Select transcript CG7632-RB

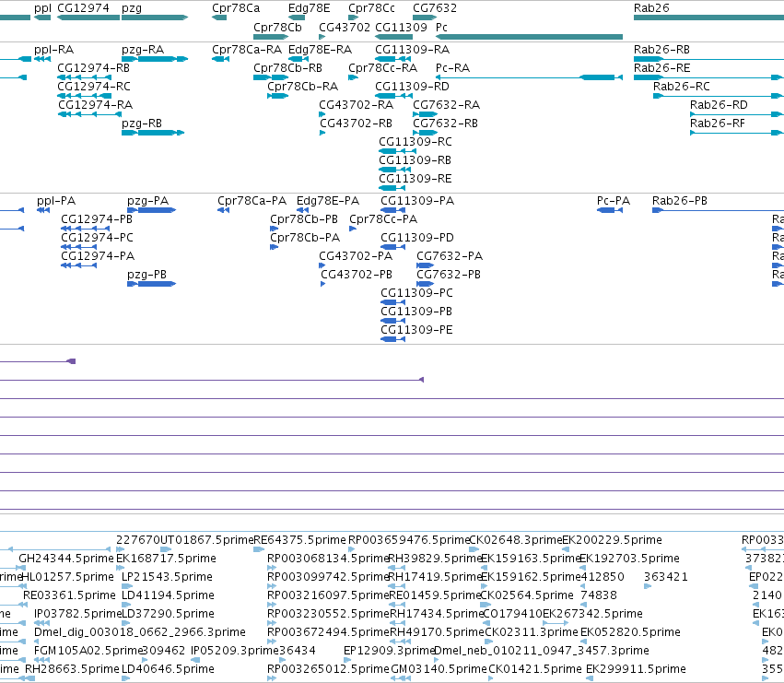[426, 133]
